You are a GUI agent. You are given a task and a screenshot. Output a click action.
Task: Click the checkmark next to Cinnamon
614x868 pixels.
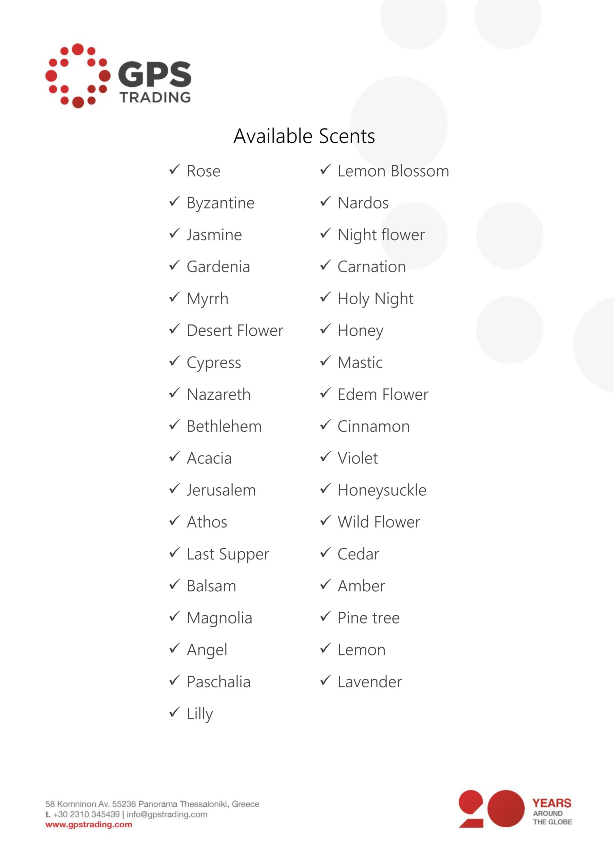tap(325, 425)
